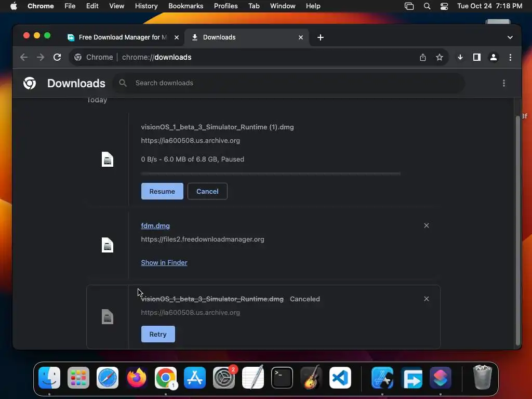Open the History menu
532x399 pixels.
pyautogui.click(x=146, y=6)
